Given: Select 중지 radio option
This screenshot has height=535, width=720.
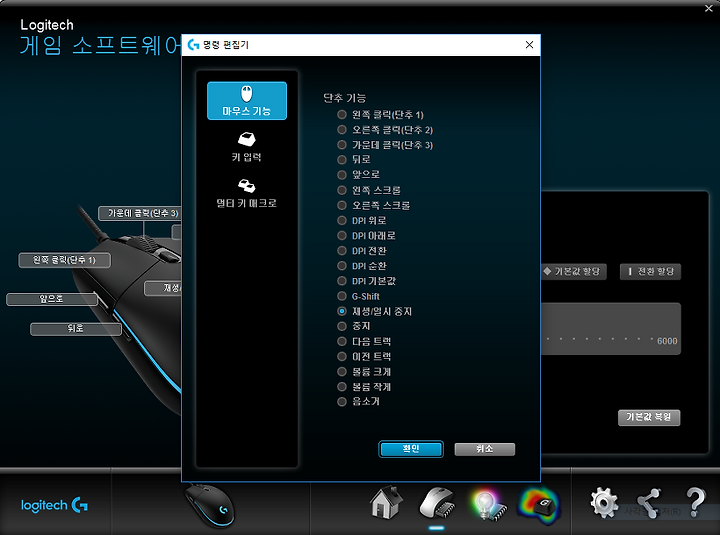Looking at the screenshot, I should click(354, 326).
